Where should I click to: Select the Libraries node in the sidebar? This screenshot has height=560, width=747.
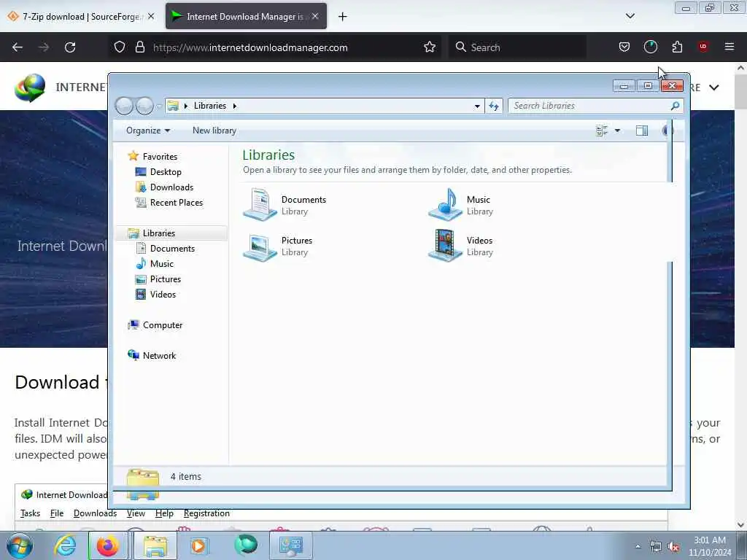(158, 233)
